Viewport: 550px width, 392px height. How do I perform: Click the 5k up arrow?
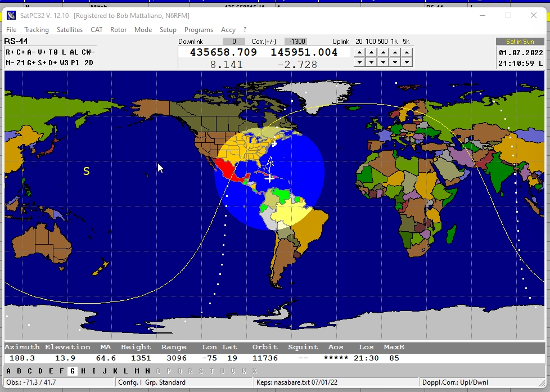coord(407,53)
